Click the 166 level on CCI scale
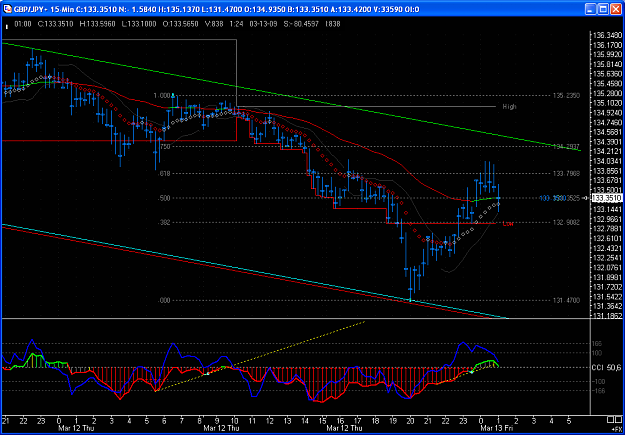 tap(599, 344)
